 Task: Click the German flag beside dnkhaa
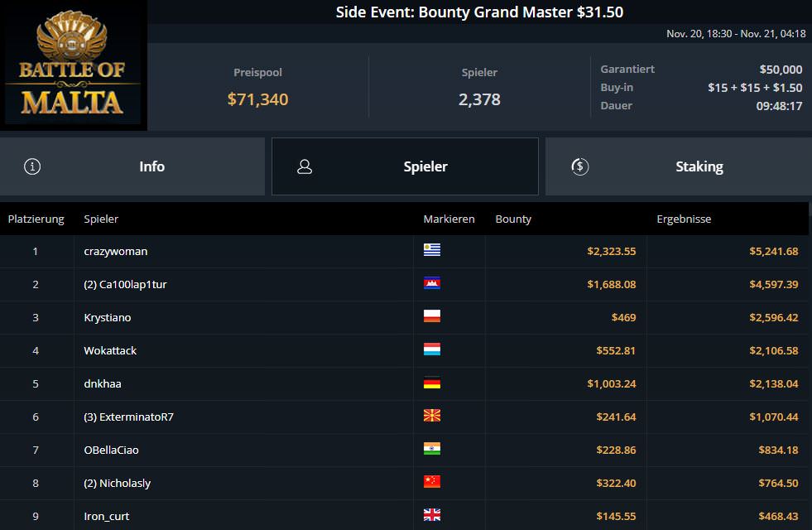coord(431,383)
